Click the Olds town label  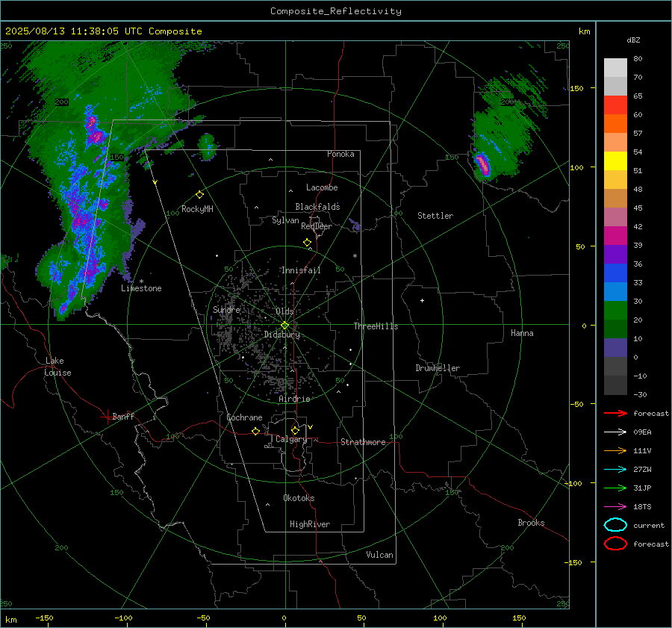284,311
